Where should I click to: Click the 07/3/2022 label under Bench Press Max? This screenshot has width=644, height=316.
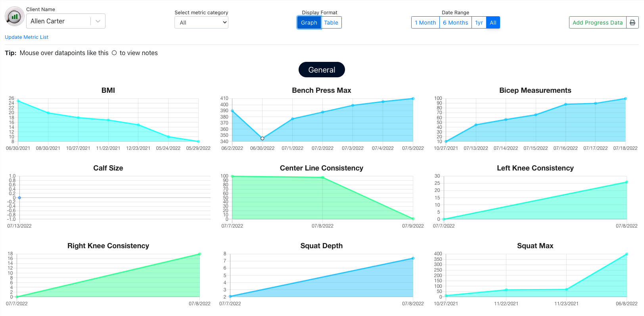click(353, 148)
